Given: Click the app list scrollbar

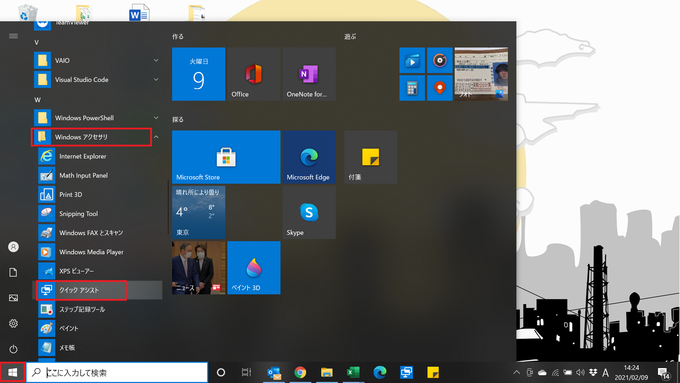Looking at the screenshot, I should click(x=168, y=207).
